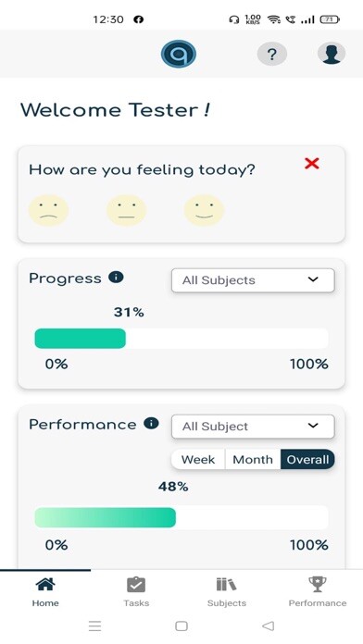Open the Progress All Subjects dropdown
Viewport: 363px width, 644px height.
[253, 280]
